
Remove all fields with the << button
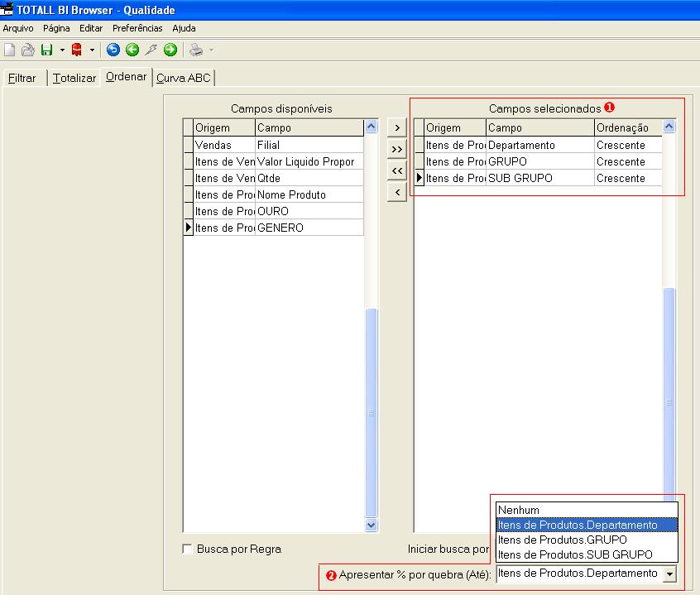[397, 170]
